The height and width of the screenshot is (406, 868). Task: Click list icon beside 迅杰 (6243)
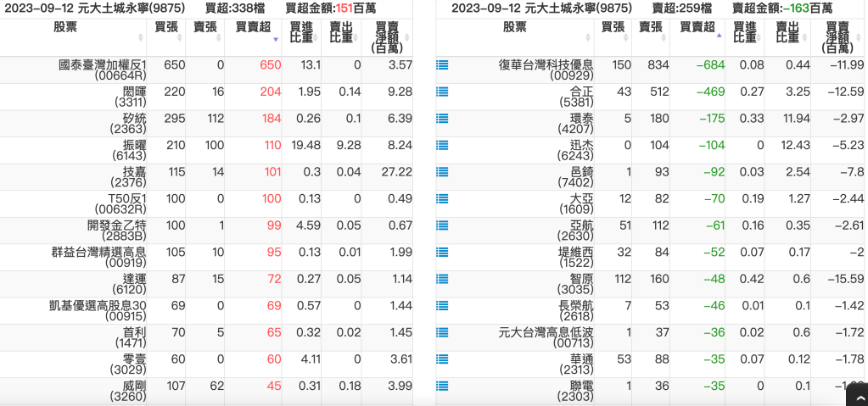(x=442, y=146)
